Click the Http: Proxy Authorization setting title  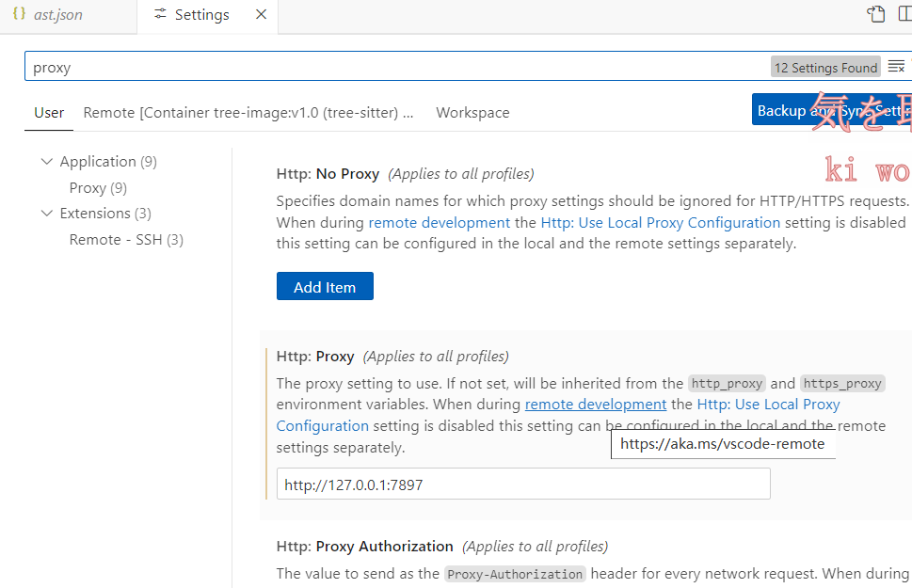pyautogui.click(x=364, y=547)
